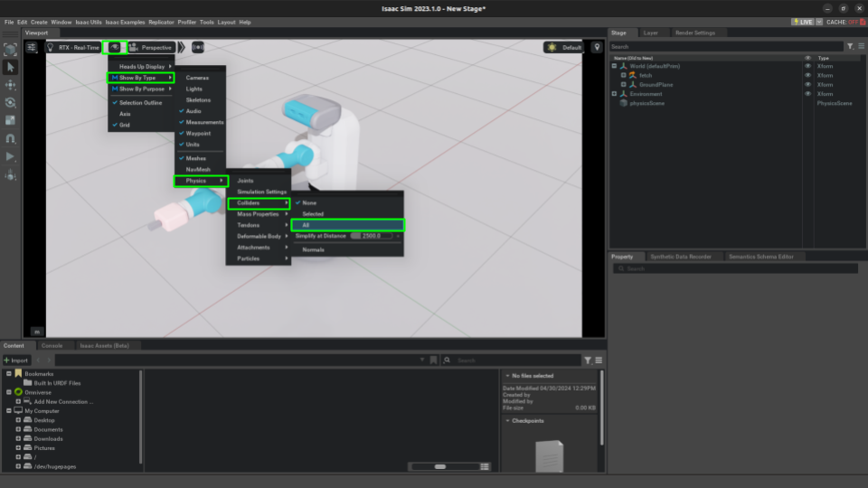Screen dimensions: 868x488
Task: Adjust Simplify at Distance slider
Action: 372,236
